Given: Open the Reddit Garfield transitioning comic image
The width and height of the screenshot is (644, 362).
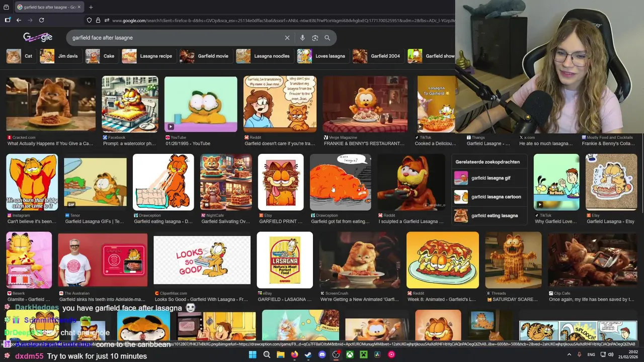Looking at the screenshot, I should (280, 104).
